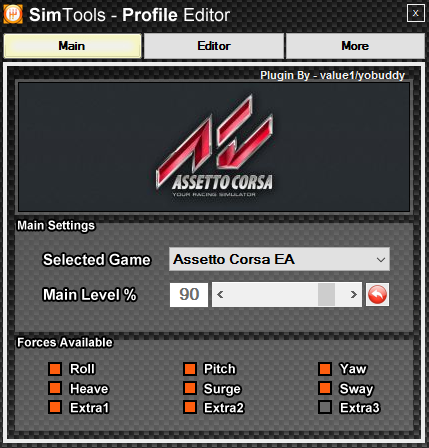Toggle the Sway force indicator

tap(325, 388)
